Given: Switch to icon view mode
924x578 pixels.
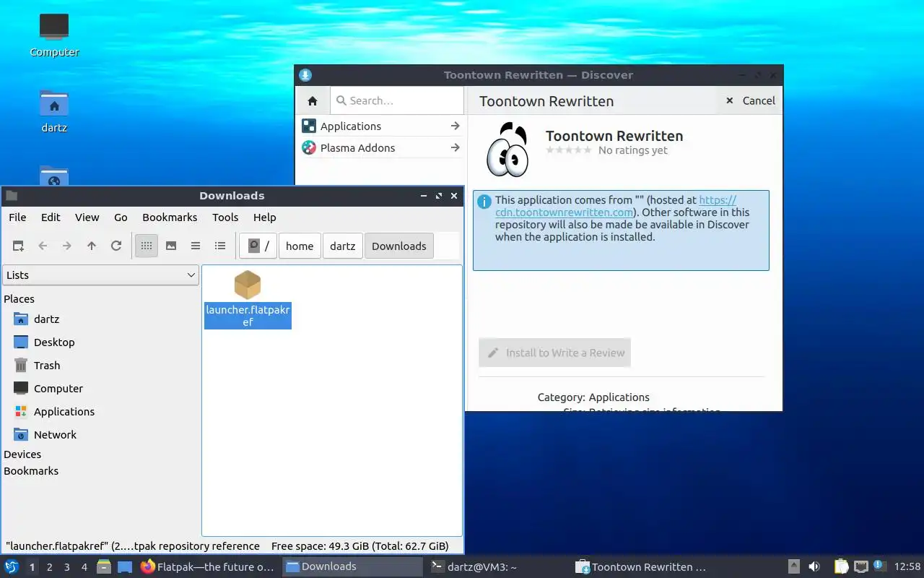Looking at the screenshot, I should click(x=147, y=246).
